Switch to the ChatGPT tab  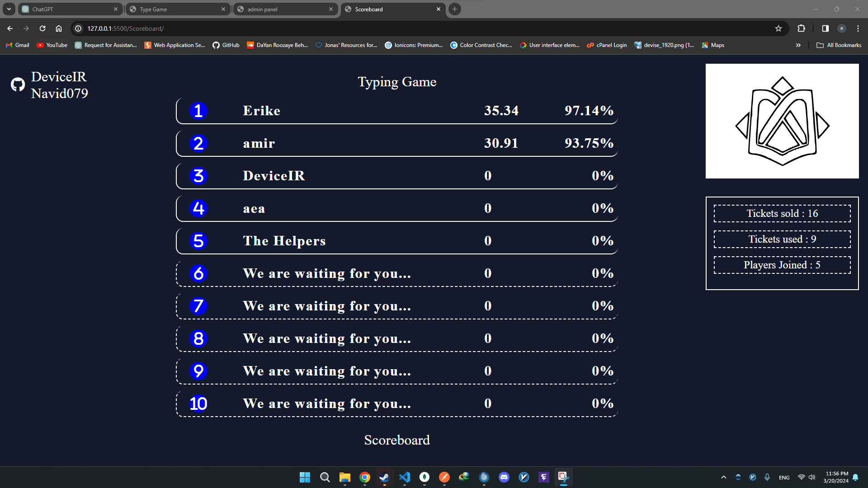click(70, 9)
